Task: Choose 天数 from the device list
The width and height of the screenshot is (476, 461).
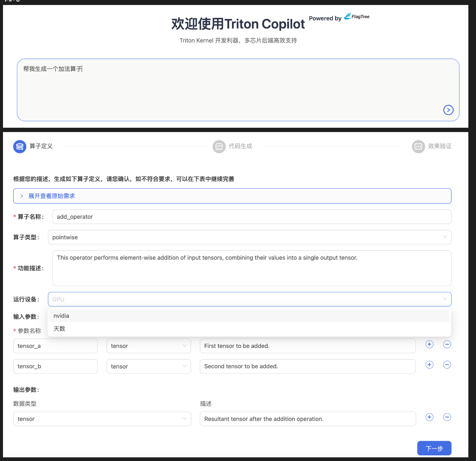Action: coord(249,329)
